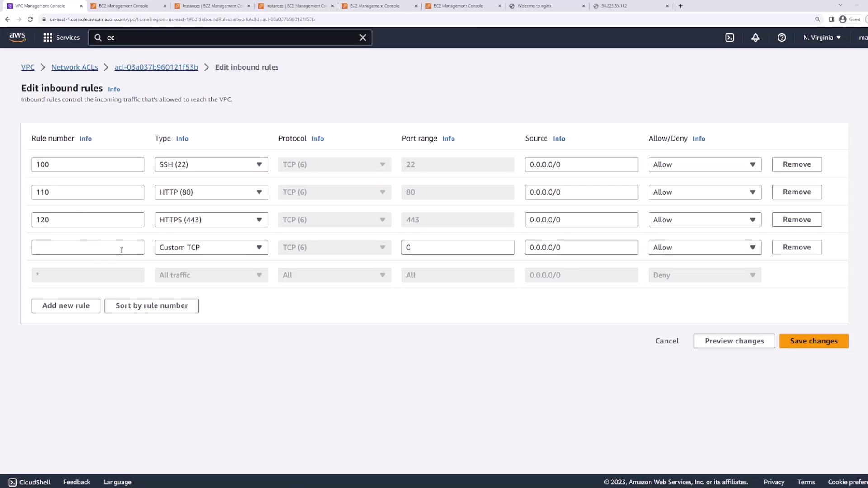Viewport: 868px width, 488px height.
Task: Open the Network ACLs breadcrumb link
Action: tap(75, 67)
